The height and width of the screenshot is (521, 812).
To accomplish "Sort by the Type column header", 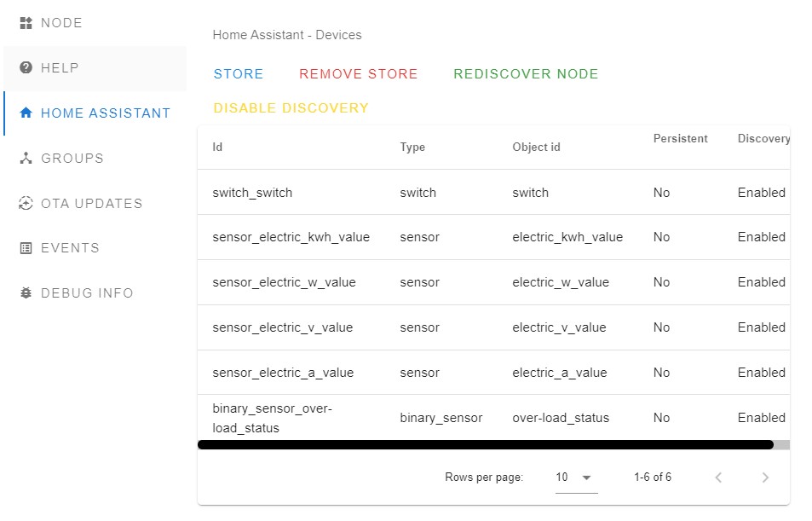I will pos(412,148).
